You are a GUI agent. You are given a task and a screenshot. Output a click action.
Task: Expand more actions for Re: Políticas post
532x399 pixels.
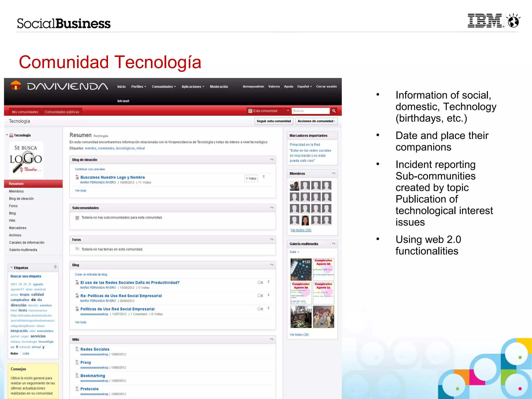click(269, 295)
